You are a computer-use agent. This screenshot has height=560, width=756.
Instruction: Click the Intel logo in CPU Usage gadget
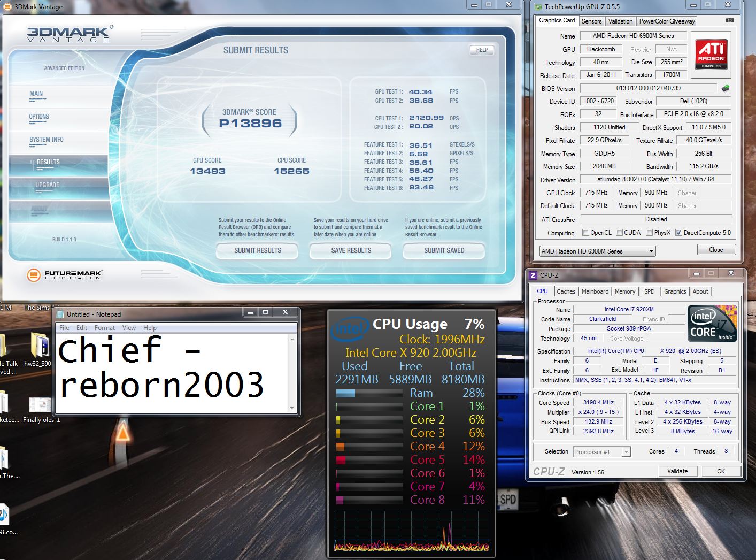tap(350, 328)
